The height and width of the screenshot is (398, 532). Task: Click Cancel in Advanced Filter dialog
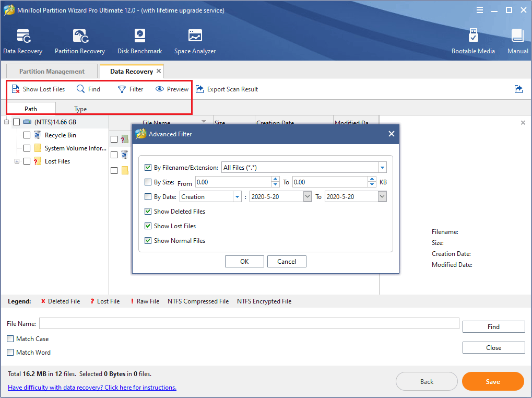tap(287, 261)
